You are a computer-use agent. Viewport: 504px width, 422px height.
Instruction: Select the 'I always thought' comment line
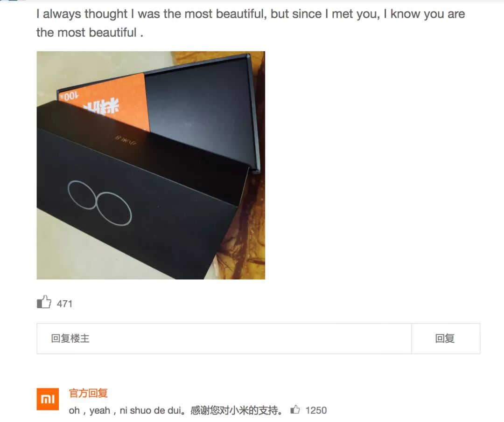(251, 14)
